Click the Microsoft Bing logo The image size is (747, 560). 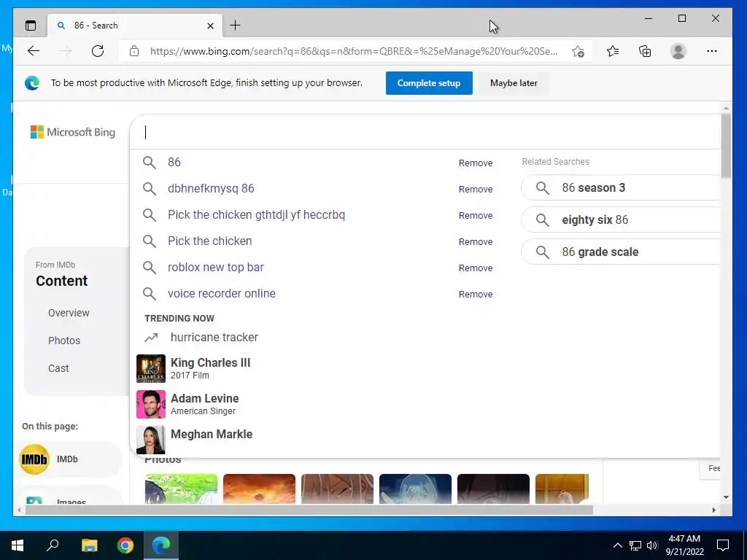tap(73, 132)
